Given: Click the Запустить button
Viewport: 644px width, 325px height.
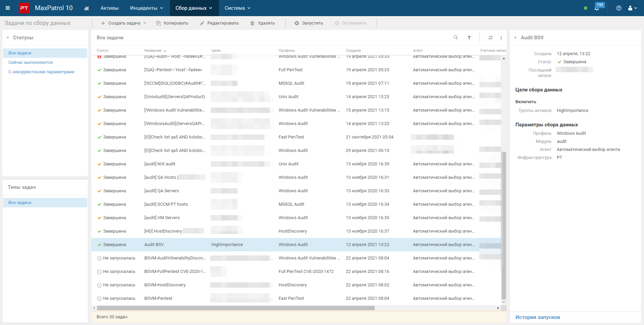Looking at the screenshot, I should [x=309, y=23].
